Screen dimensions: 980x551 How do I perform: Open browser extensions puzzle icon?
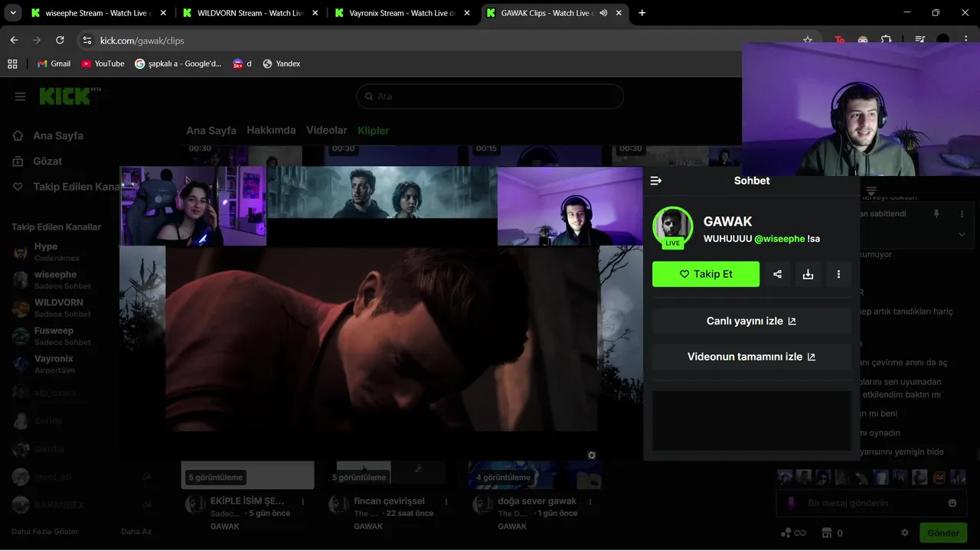pos(886,40)
